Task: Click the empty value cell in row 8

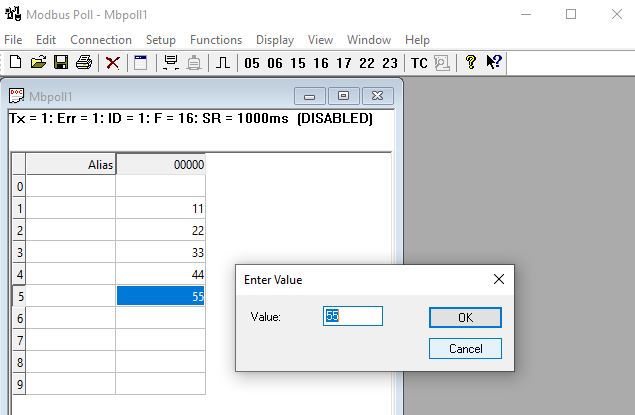Action: click(160, 362)
